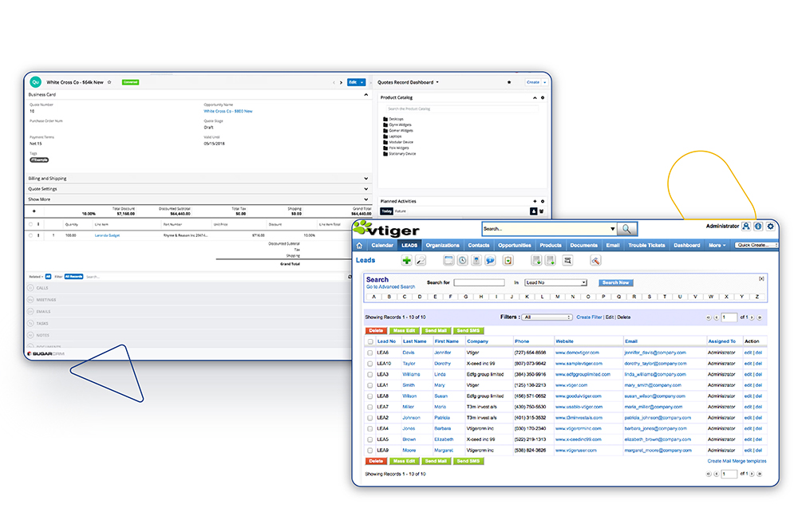Add a planned activity with plus icon
The width and height of the screenshot is (798, 532).
pos(535,202)
